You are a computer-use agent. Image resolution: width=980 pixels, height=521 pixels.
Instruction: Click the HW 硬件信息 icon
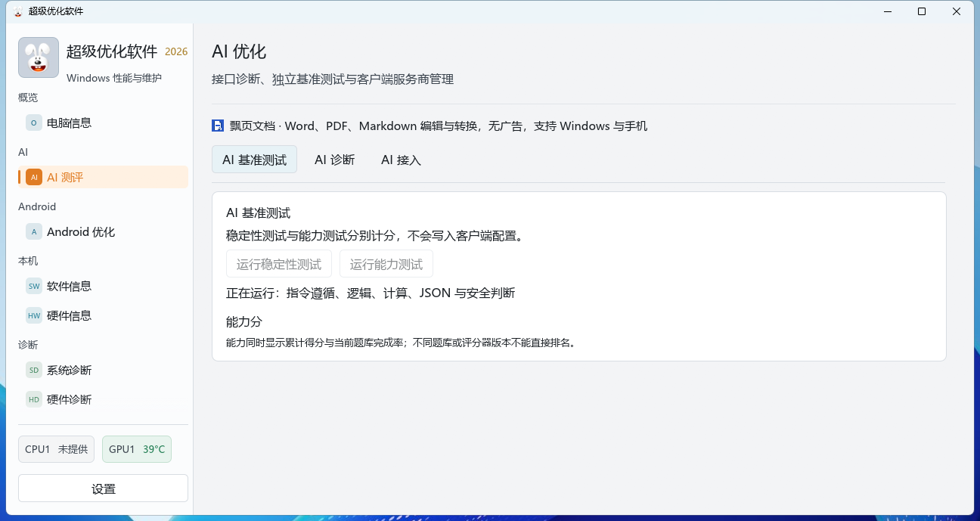tap(34, 315)
